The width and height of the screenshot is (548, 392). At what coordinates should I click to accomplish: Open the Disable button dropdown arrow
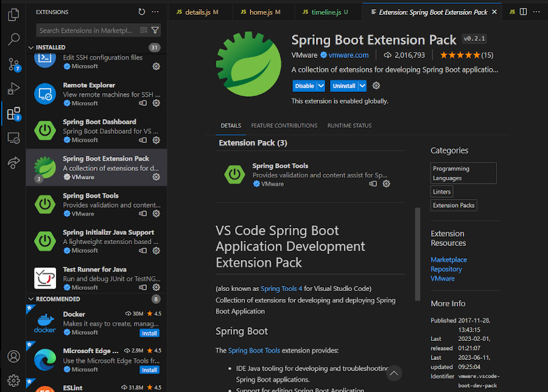[321, 86]
